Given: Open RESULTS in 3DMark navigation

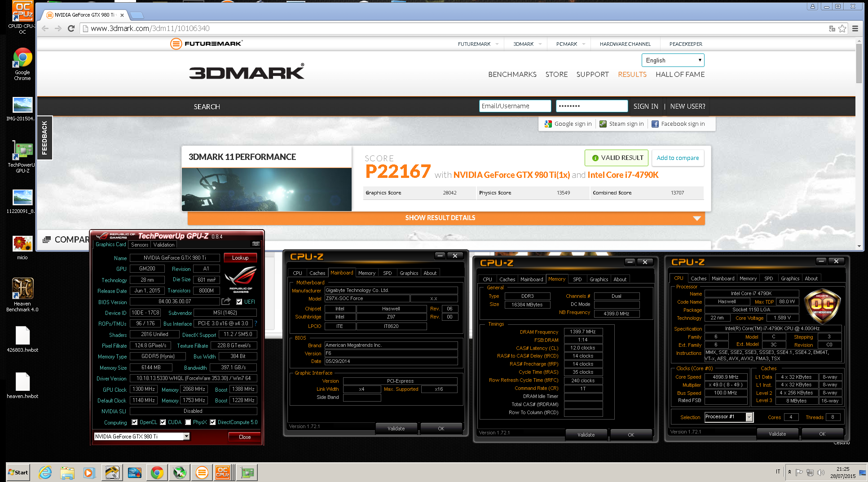Looking at the screenshot, I should pos(632,75).
